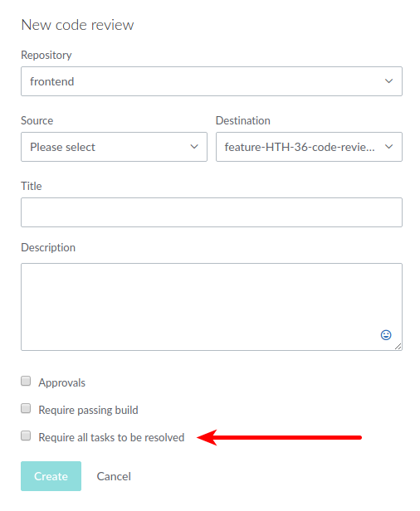The height and width of the screenshot is (511, 420).
Task: Click the Destination field chevron arrow
Action: point(388,147)
